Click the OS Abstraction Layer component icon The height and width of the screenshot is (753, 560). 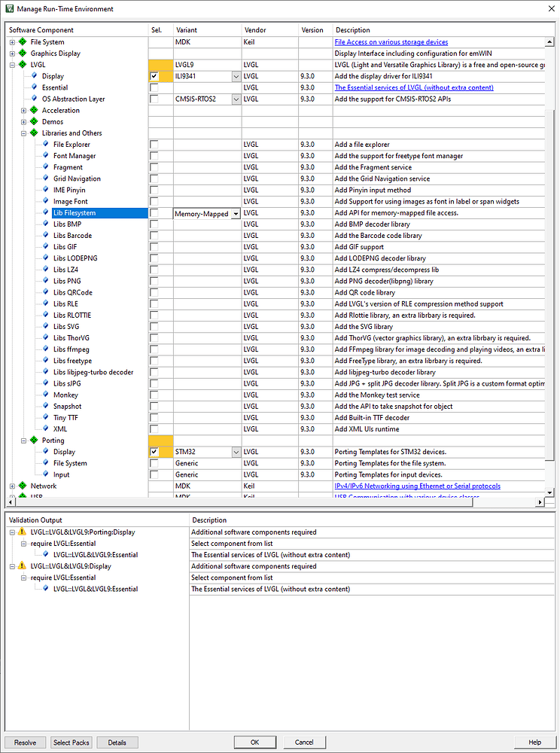[x=34, y=99]
